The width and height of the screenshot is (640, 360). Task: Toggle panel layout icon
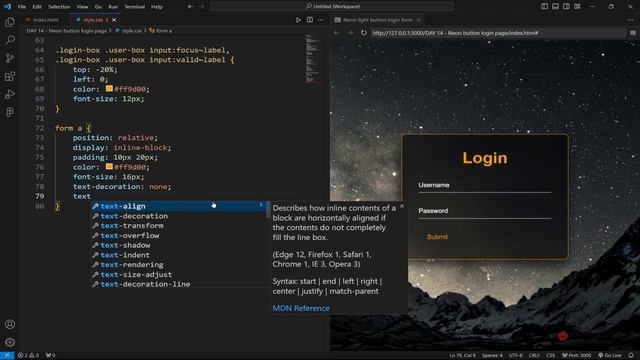556,7
